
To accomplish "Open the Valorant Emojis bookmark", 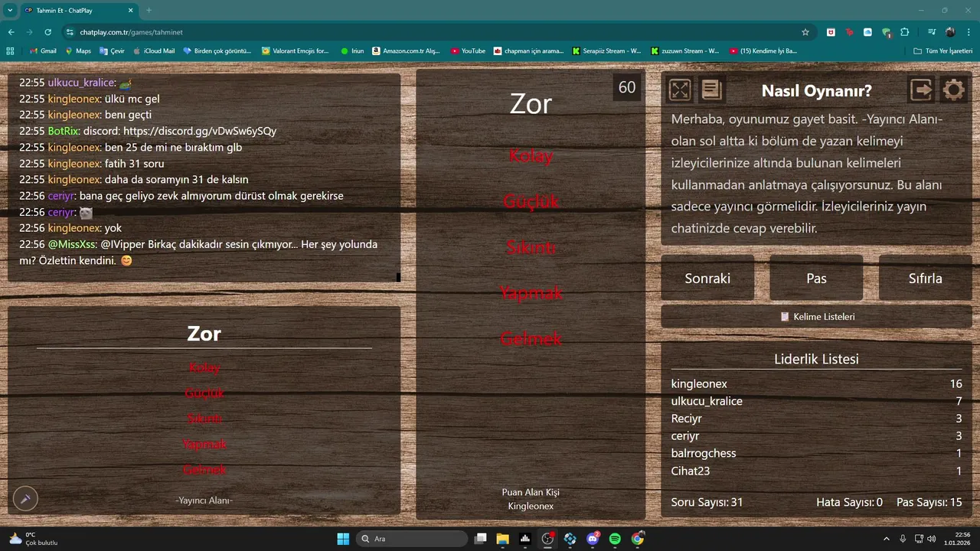I will pos(295,51).
